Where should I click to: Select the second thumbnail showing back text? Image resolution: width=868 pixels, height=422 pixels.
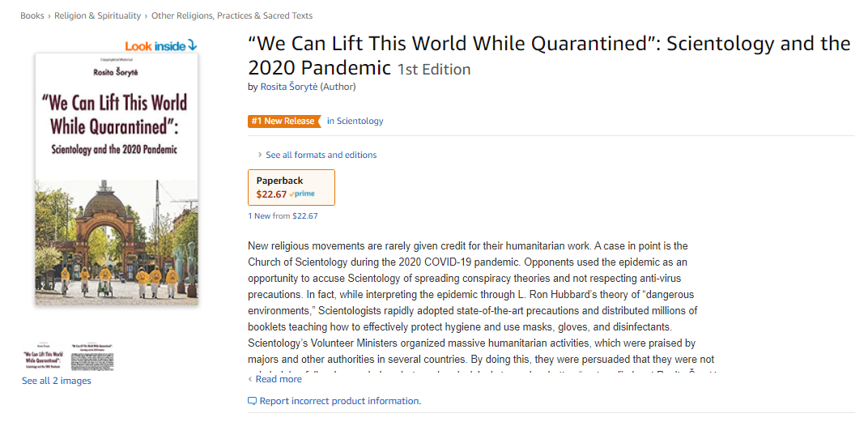coord(92,357)
